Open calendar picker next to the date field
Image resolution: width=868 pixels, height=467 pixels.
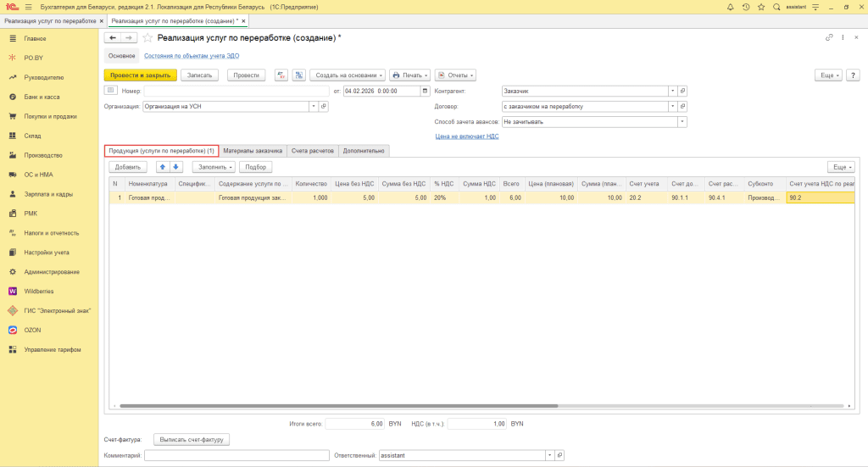click(426, 91)
